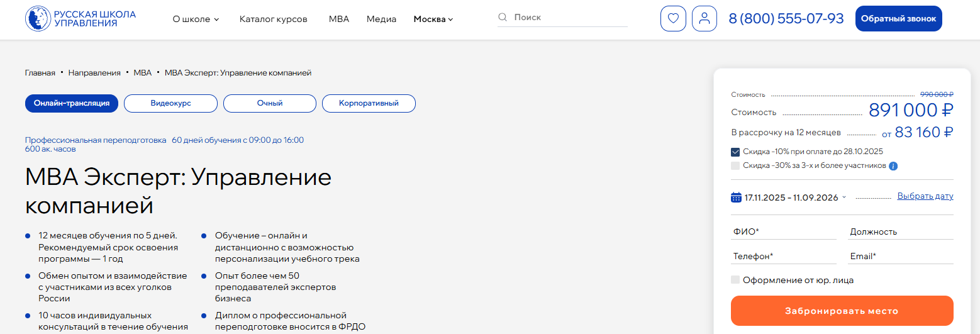Enable the 30% discount for 3+ participants
Viewport: 980px width, 334px height.
point(735,165)
